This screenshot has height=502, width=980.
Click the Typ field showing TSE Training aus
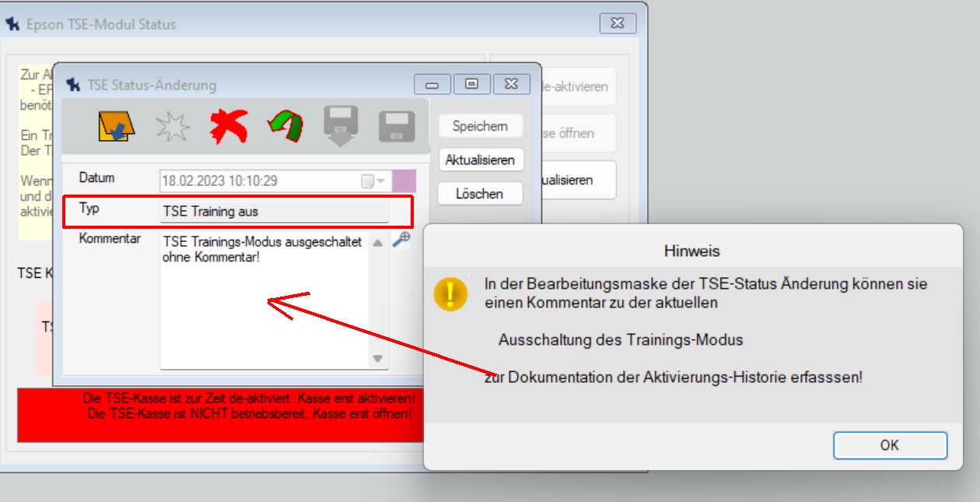[274, 212]
